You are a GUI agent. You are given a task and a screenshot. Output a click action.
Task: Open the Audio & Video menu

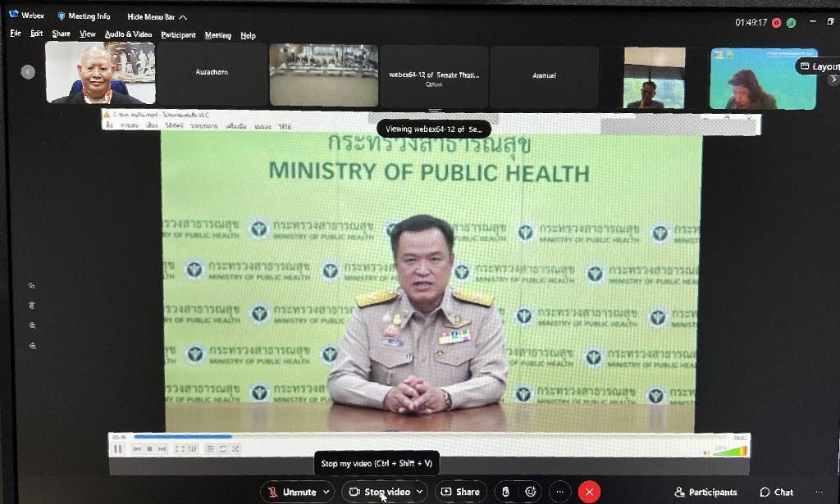coord(128,34)
